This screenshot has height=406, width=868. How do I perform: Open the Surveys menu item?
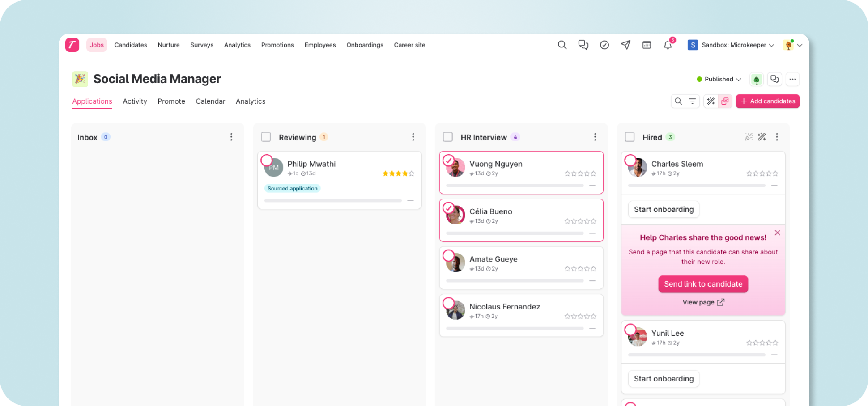tap(202, 45)
